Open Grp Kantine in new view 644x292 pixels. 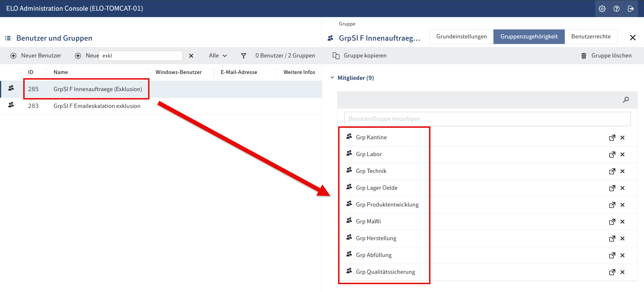pyautogui.click(x=612, y=138)
